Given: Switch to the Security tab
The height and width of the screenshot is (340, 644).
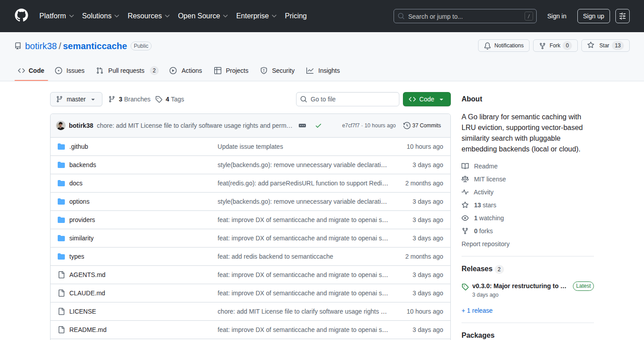Looking at the screenshot, I should pyautogui.click(x=277, y=71).
